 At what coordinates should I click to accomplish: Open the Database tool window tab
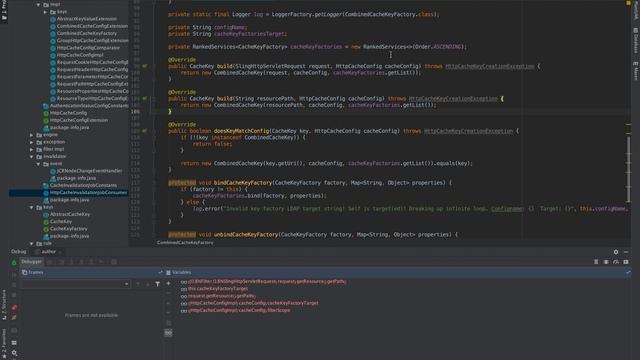coord(636,40)
